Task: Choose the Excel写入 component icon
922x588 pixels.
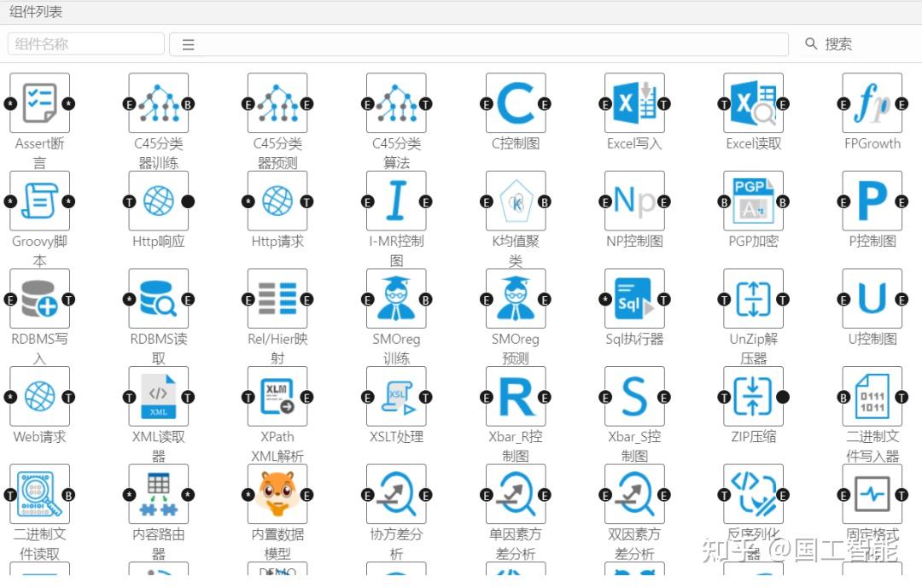Action: pos(634,103)
